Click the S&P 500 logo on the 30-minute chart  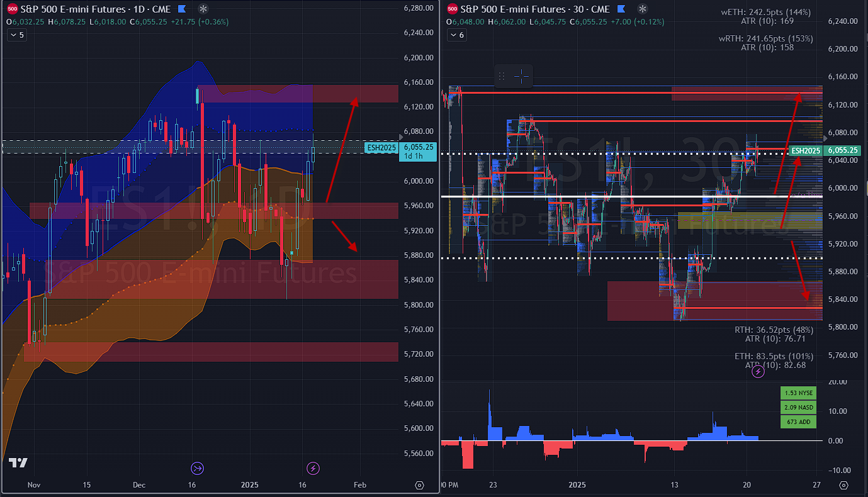point(452,9)
